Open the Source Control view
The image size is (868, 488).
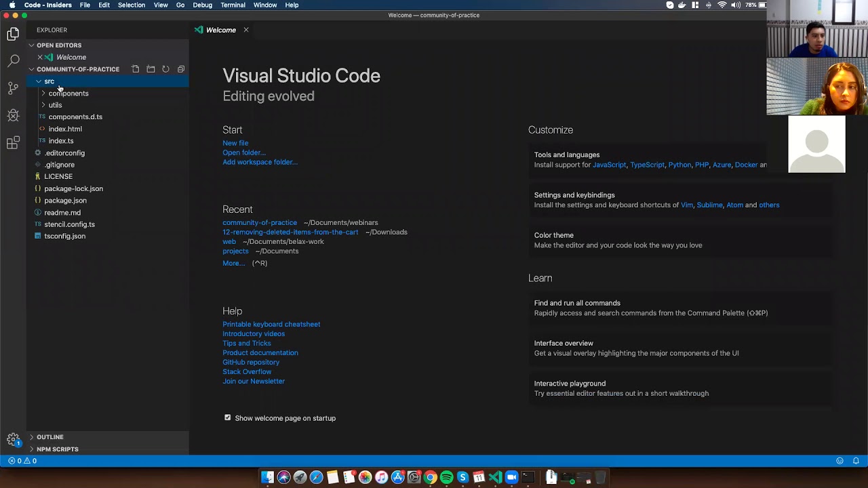click(13, 88)
